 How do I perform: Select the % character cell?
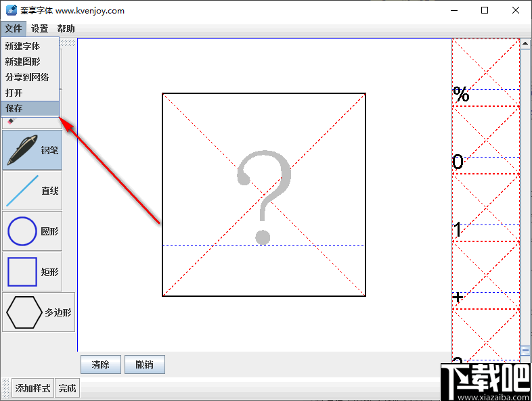click(x=486, y=72)
